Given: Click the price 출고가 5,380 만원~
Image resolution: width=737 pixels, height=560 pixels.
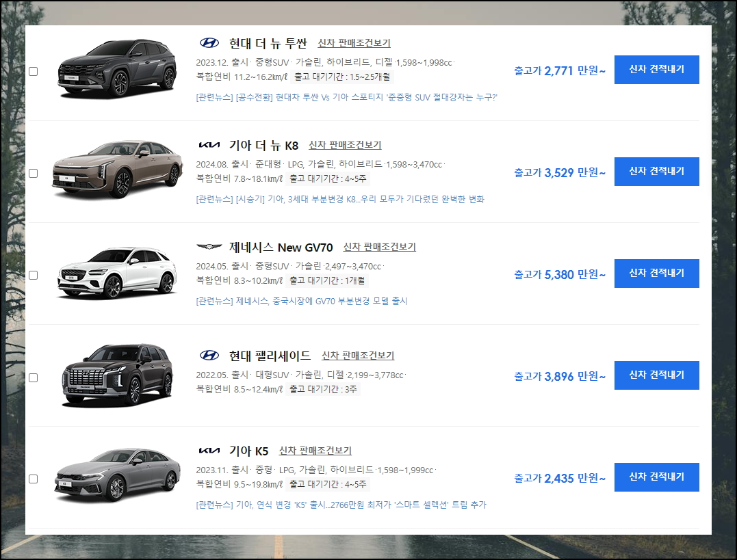Looking at the screenshot, I should 559,274.
